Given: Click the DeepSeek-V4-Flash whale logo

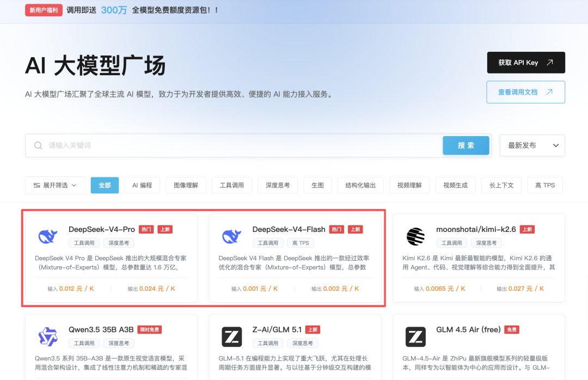Looking at the screenshot, I should (x=232, y=236).
